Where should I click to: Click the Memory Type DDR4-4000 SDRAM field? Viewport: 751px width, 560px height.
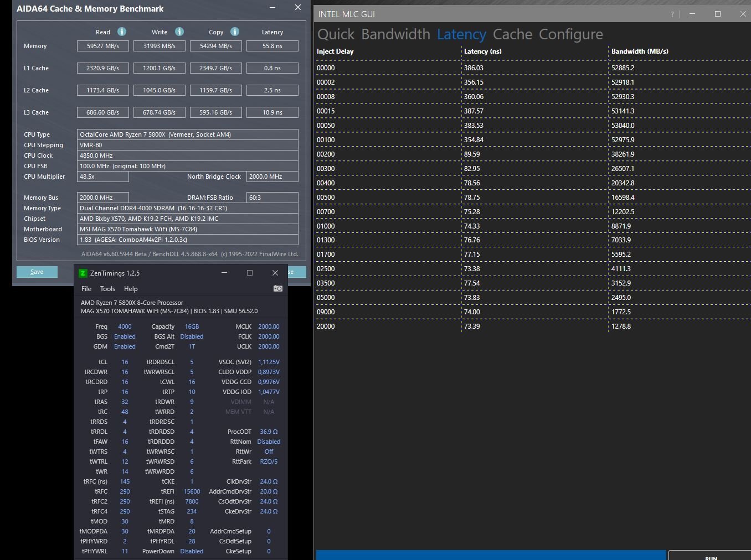click(x=188, y=208)
